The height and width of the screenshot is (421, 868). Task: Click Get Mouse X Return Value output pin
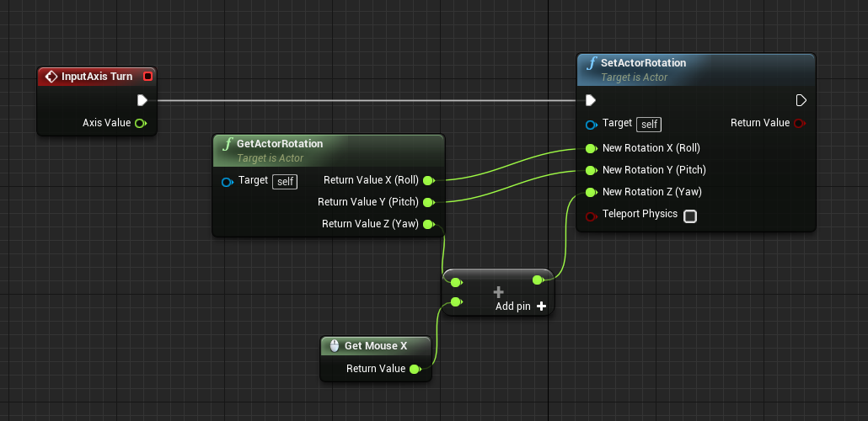pyautogui.click(x=415, y=369)
